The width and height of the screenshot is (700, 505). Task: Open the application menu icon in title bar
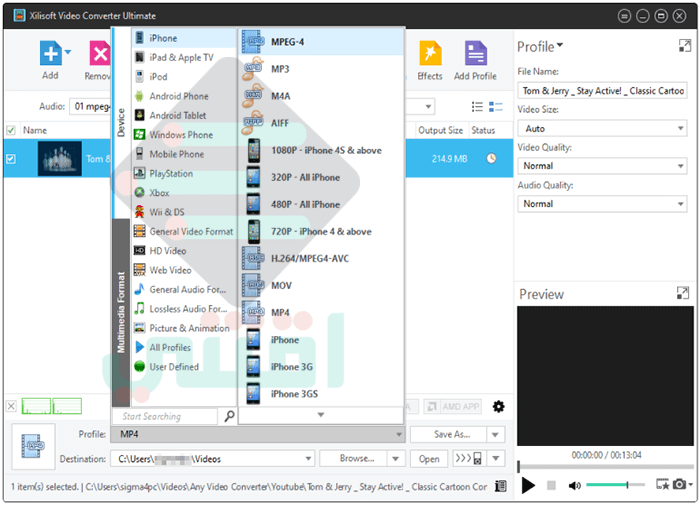pyautogui.click(x=624, y=17)
